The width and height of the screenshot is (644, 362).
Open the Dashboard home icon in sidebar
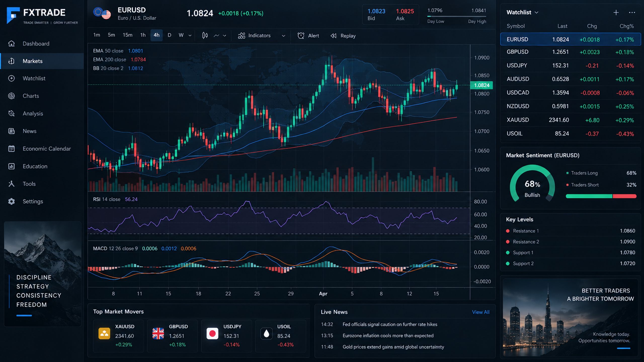coord(11,43)
